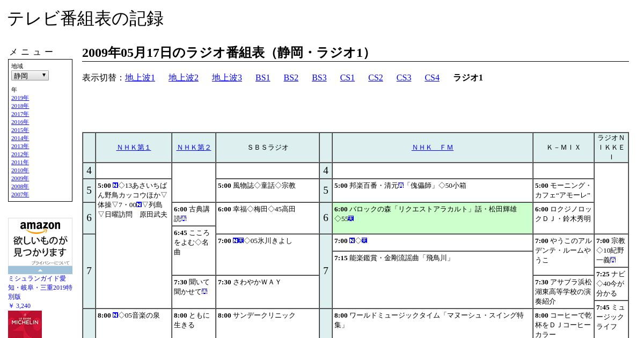This screenshot has height=338, width=644.
Task: Open the 2012年 year link
Action: pos(20,154)
